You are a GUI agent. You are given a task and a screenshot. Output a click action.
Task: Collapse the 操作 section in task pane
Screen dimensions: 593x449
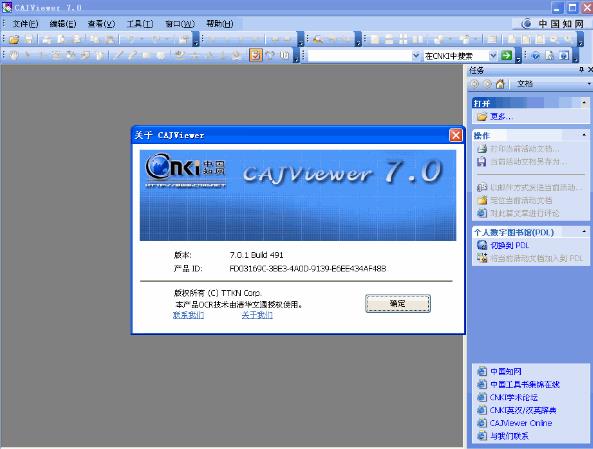tap(584, 135)
